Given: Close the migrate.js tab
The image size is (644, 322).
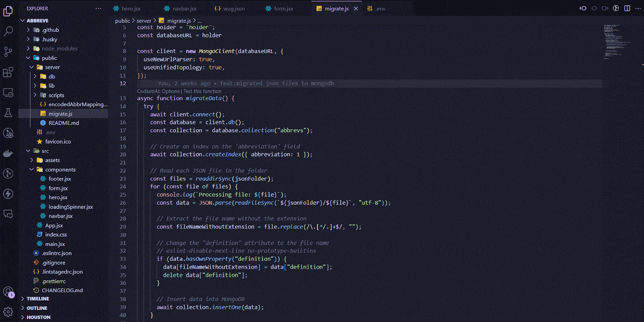Looking at the screenshot, I should coord(356,8).
